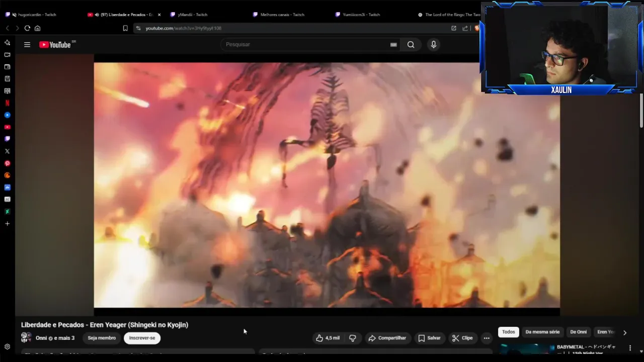Reload the current page
The image size is (644, 362).
pos(27,28)
